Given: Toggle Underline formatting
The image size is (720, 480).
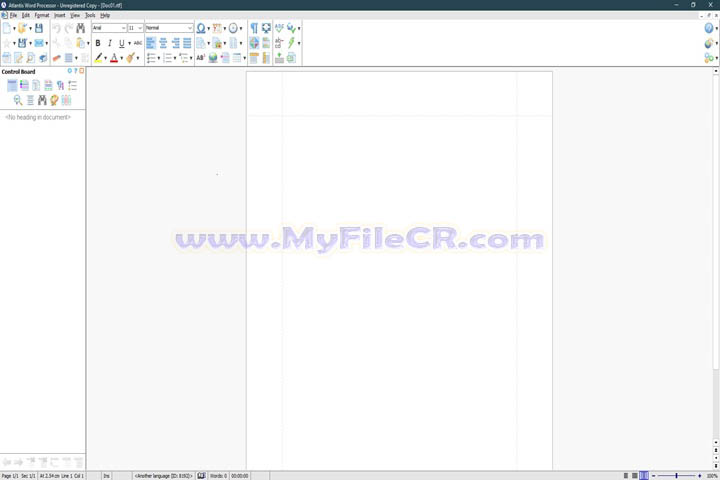Looking at the screenshot, I should point(122,43).
